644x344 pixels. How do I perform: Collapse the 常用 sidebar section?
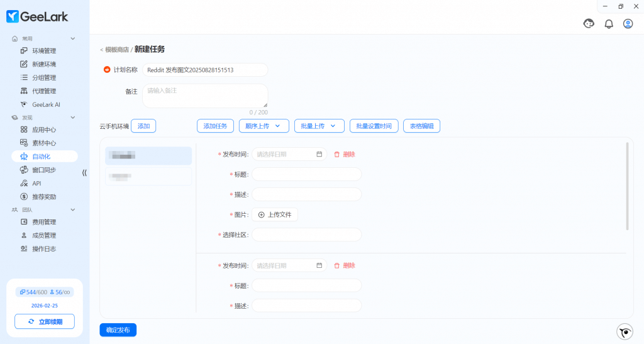(x=73, y=38)
